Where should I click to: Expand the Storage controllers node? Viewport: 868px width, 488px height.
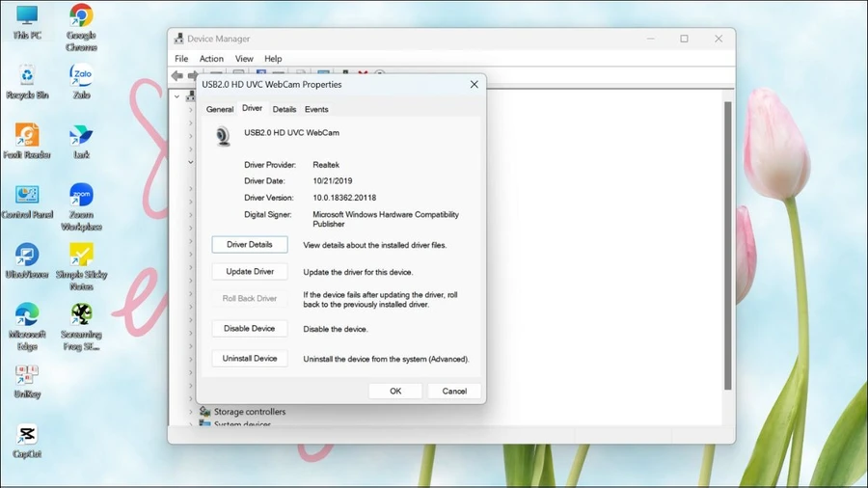[x=191, y=412]
